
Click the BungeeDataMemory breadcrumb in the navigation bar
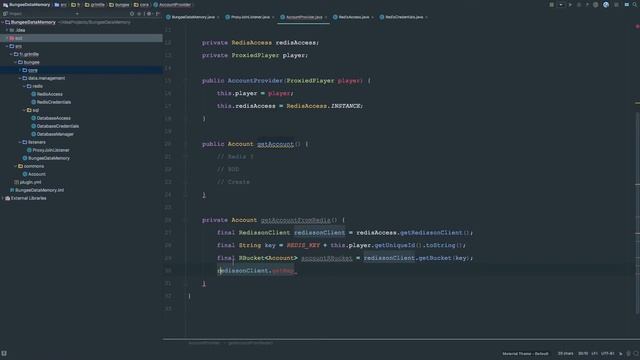coord(27,4)
